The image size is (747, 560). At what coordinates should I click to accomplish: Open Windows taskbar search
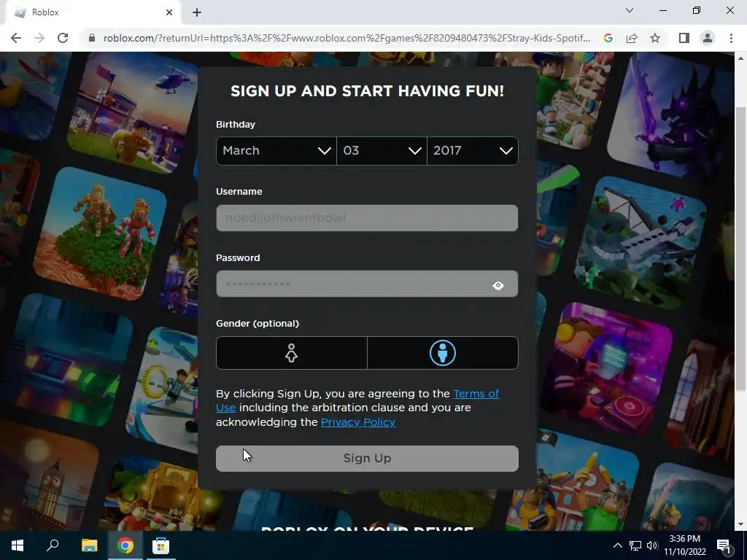pyautogui.click(x=53, y=545)
